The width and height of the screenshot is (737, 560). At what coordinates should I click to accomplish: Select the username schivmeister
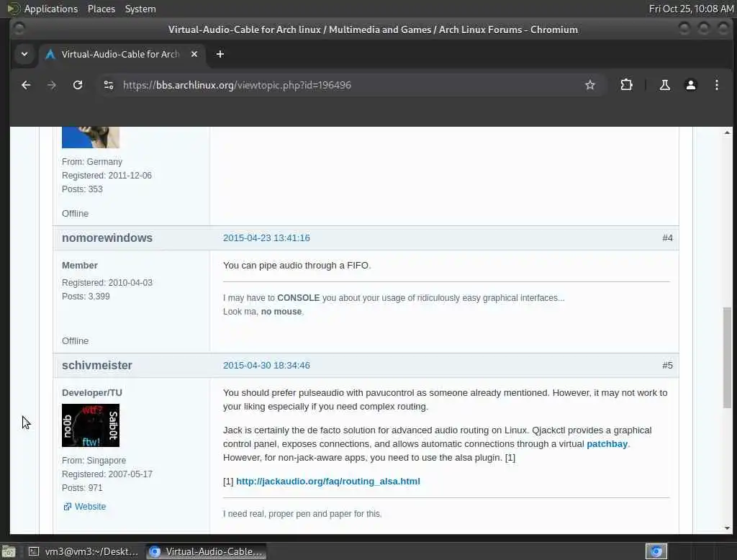point(97,366)
